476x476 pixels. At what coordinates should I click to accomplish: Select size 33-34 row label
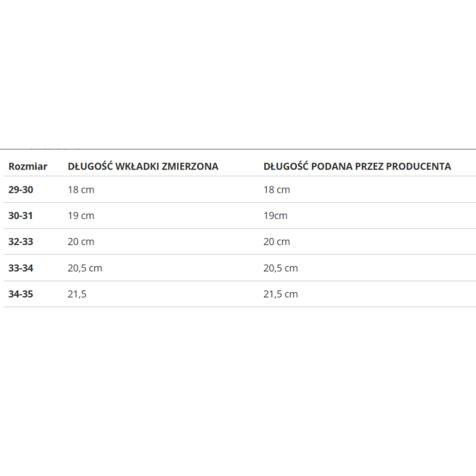[x=21, y=268]
